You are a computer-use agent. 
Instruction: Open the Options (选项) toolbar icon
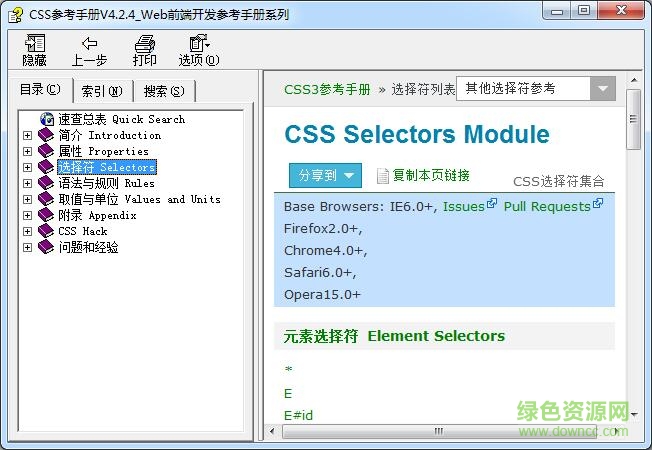(x=199, y=43)
